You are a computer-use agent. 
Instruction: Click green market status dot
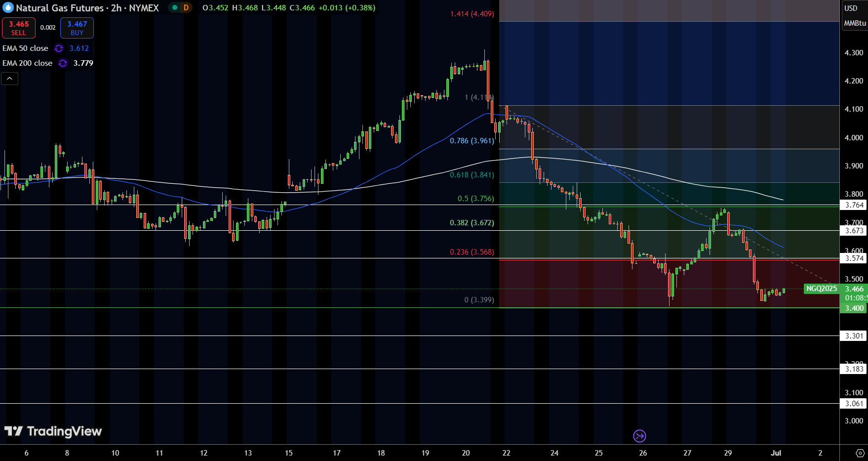tap(174, 8)
